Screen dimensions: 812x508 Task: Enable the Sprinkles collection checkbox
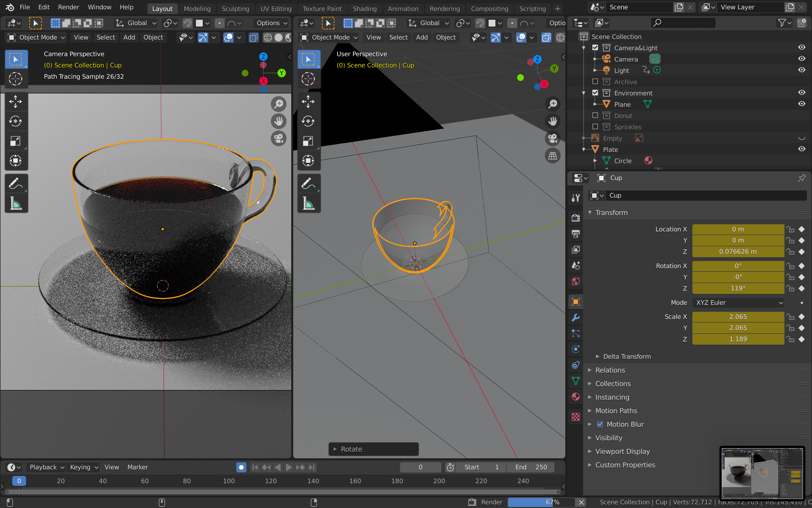click(595, 127)
